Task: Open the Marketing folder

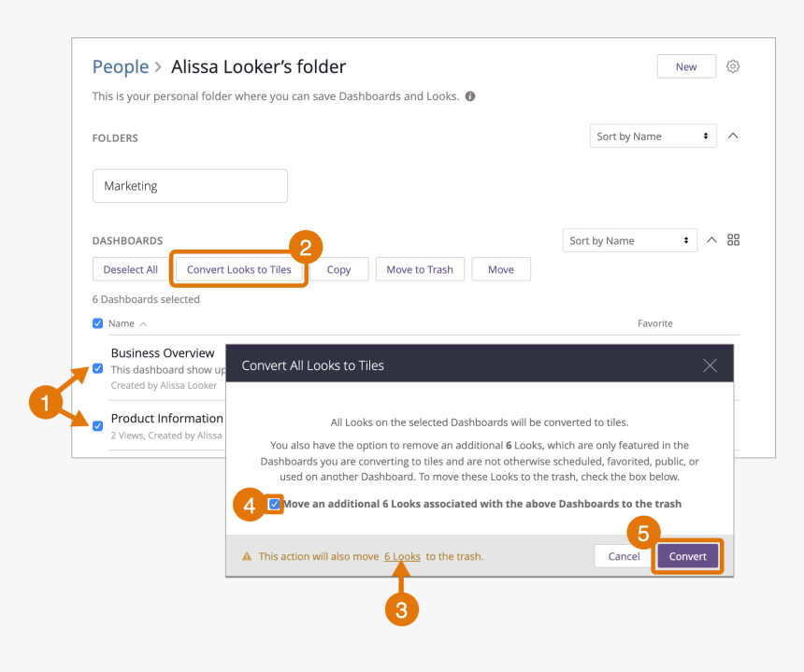Action: pos(190,186)
